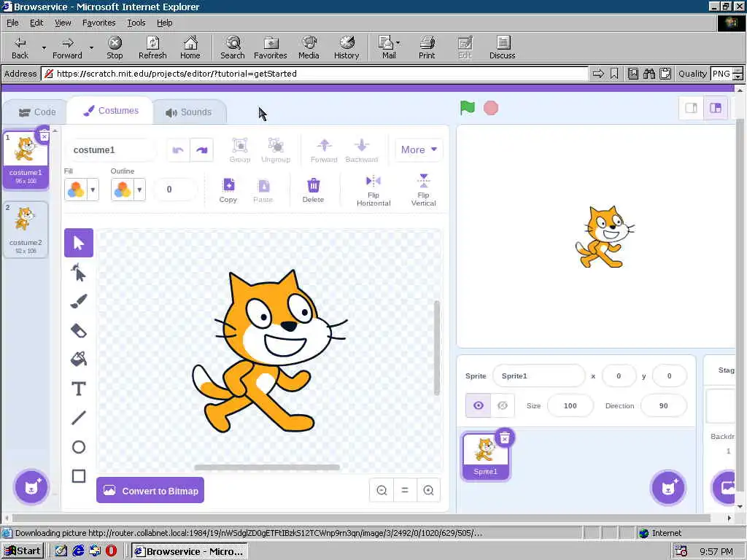747x560 pixels.
Task: Delete costume1 with its corner button
Action: (44, 136)
